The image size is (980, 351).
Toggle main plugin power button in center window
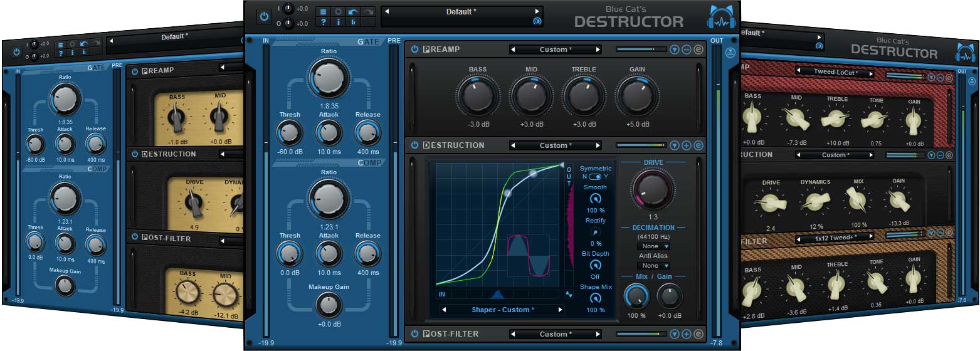point(264,17)
